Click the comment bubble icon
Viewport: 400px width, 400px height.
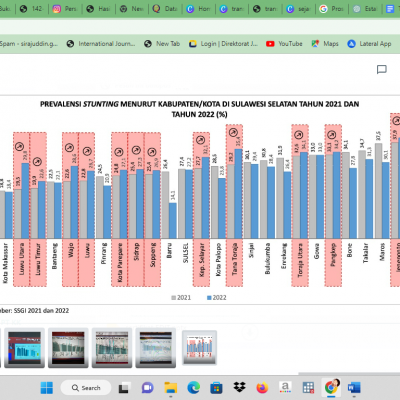coord(382,70)
